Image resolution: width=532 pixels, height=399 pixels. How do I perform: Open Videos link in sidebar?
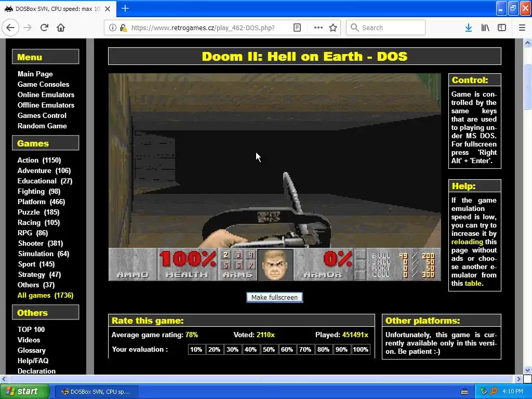click(x=29, y=340)
